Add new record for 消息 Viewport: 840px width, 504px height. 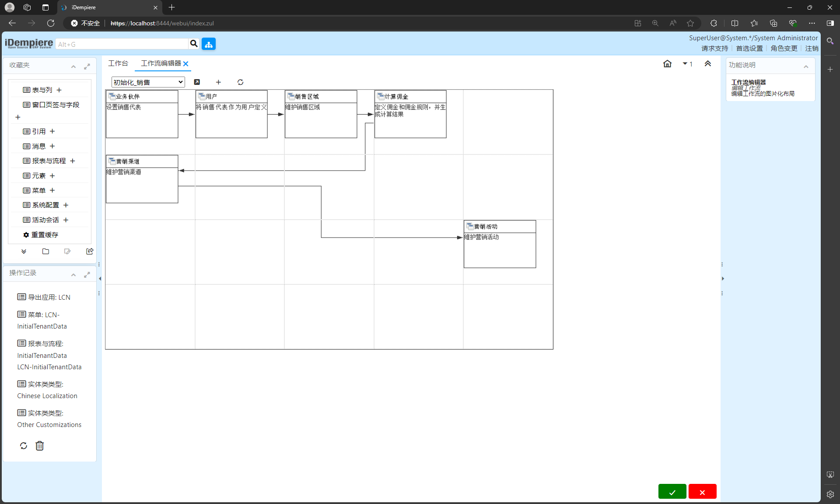(x=52, y=146)
